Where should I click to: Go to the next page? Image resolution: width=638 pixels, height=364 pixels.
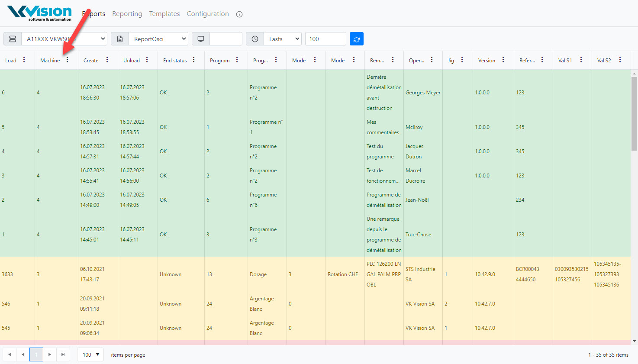[x=50, y=354]
